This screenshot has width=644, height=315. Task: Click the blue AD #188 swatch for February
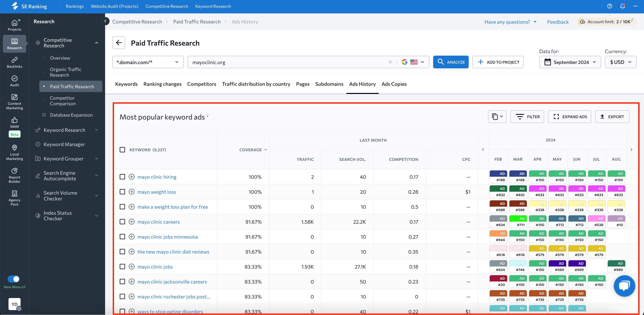coord(498,177)
